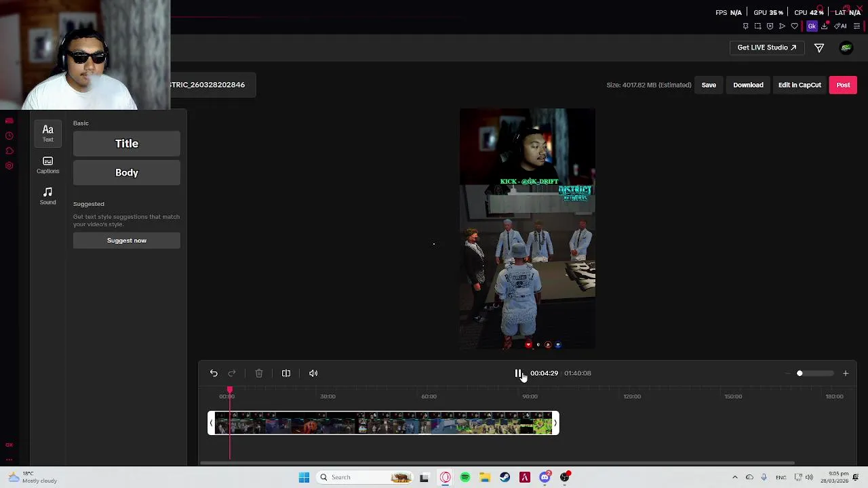
Task: Click the undo arrow icon
Action: coord(214,373)
